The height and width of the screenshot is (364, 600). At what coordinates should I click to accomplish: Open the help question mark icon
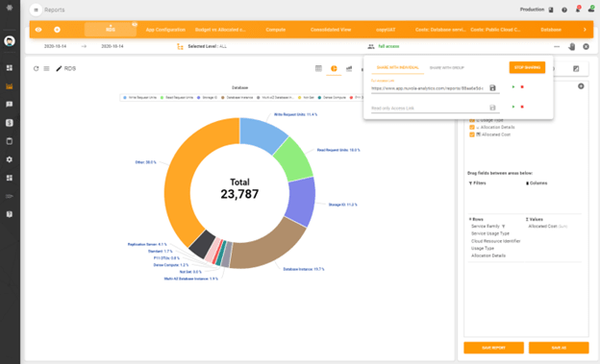(564, 10)
